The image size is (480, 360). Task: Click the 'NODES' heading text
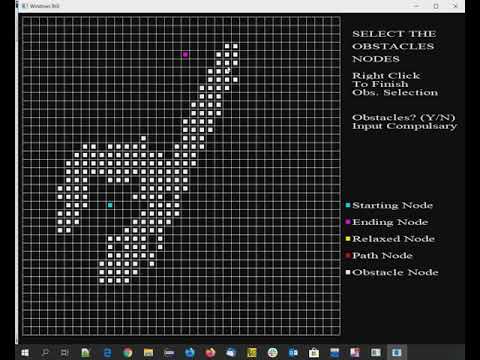[x=376, y=59]
